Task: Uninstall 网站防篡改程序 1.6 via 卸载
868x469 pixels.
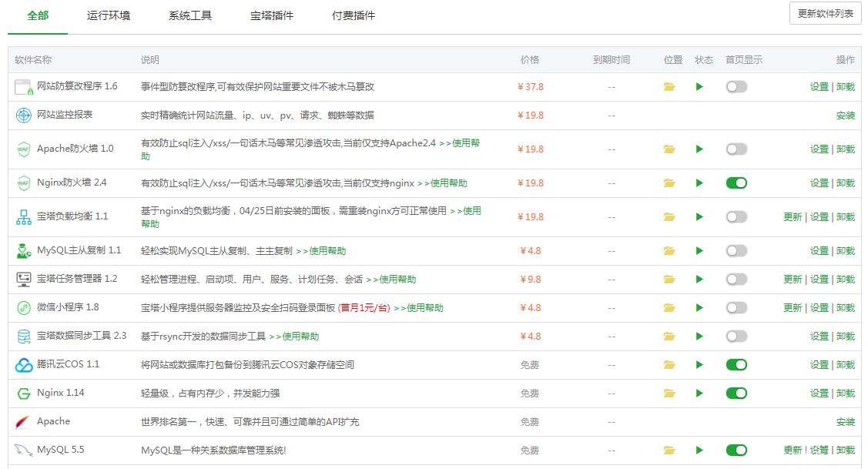Action: [846, 87]
